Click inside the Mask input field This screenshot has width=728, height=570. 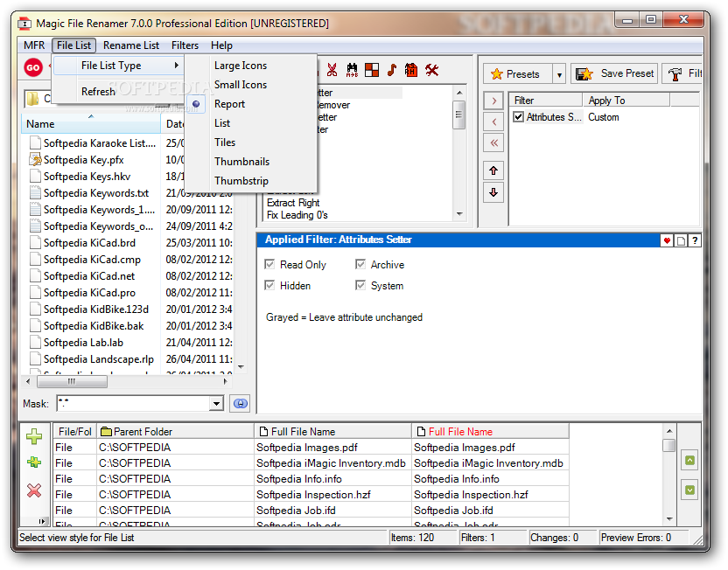(x=133, y=404)
